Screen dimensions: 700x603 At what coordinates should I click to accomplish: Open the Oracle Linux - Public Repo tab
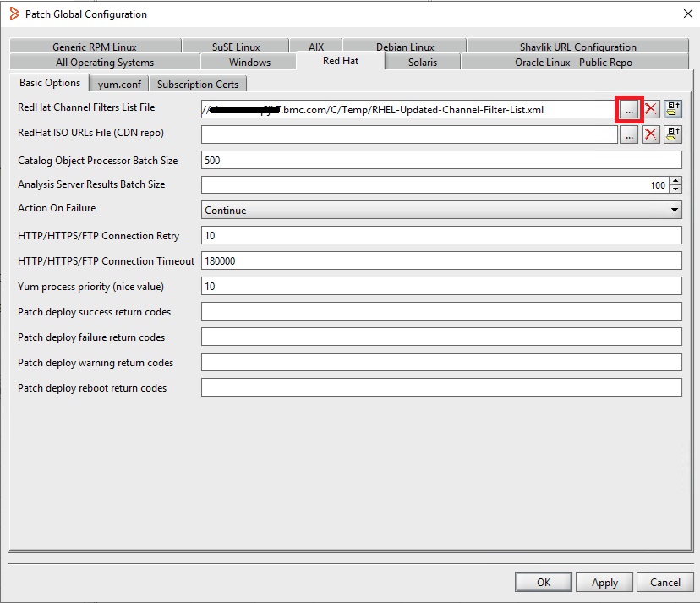tap(573, 62)
